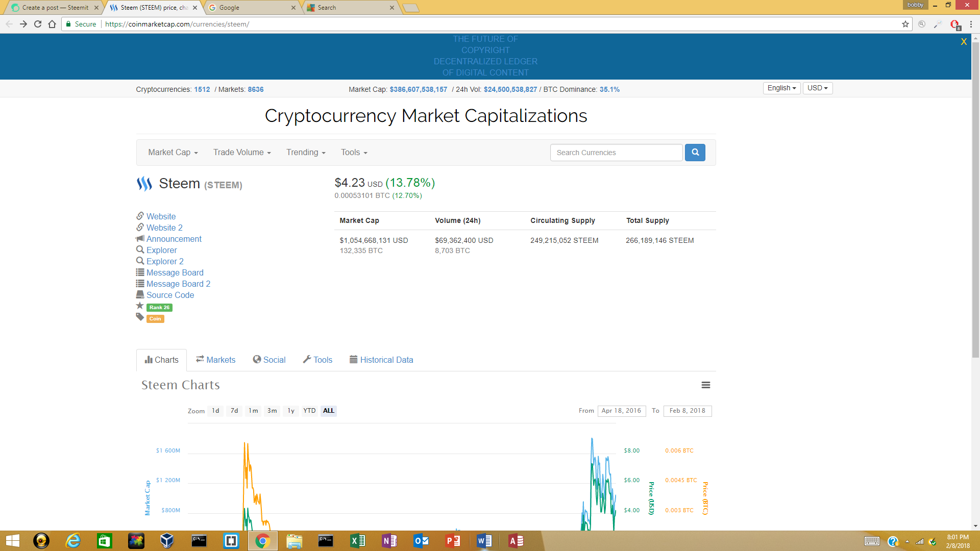
Task: Select the 7d chart zoom option
Action: (234, 411)
